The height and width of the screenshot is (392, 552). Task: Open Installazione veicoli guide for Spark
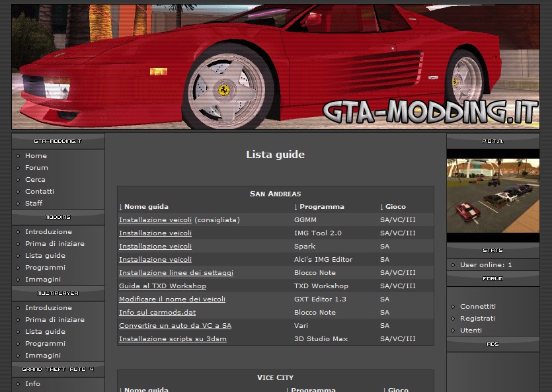pos(155,247)
